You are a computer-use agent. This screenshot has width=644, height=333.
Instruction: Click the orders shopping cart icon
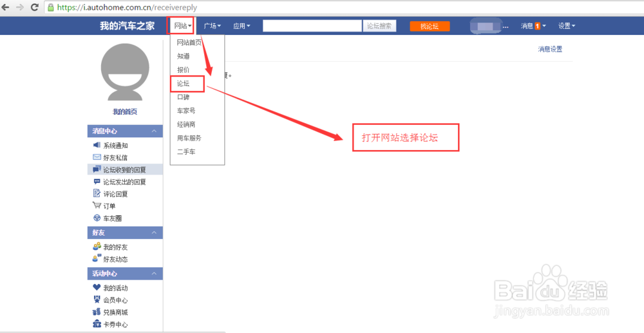click(x=97, y=205)
